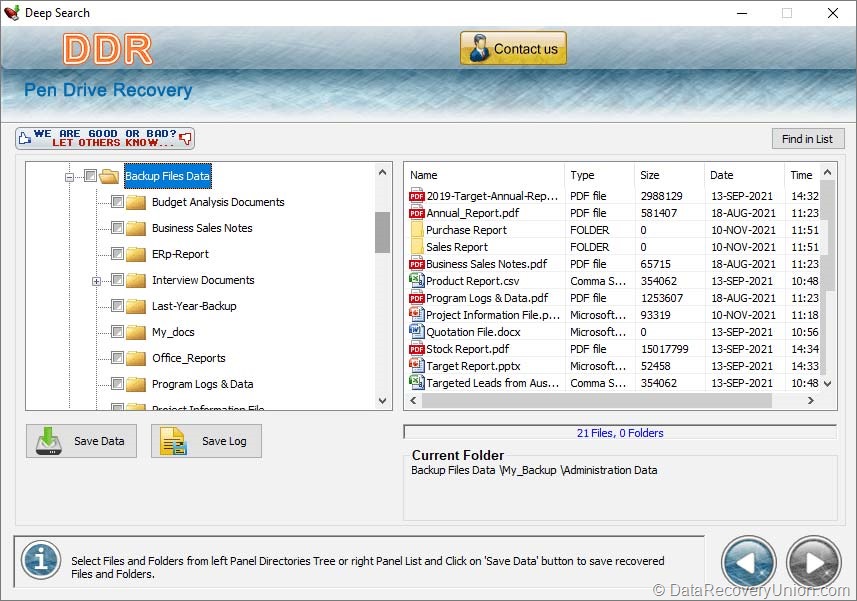Click file list horizontal scroll left arrow
Image resolution: width=857 pixels, height=601 pixels.
413,400
